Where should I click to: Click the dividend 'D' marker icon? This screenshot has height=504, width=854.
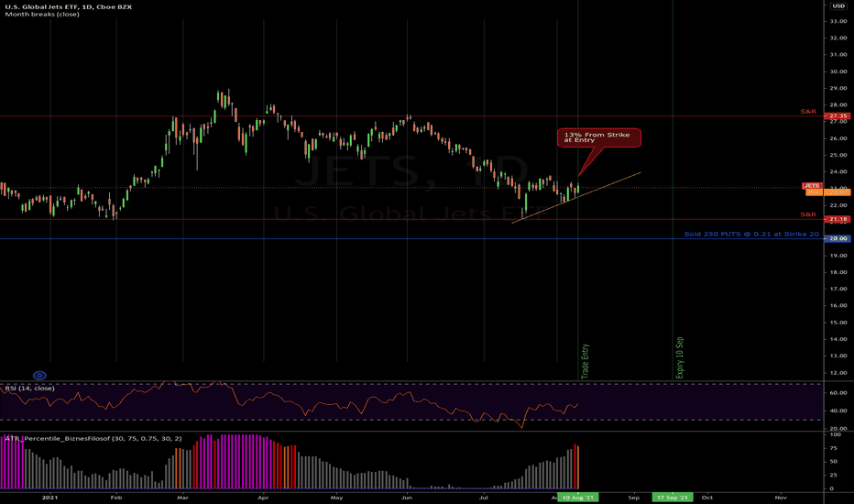(x=39, y=376)
